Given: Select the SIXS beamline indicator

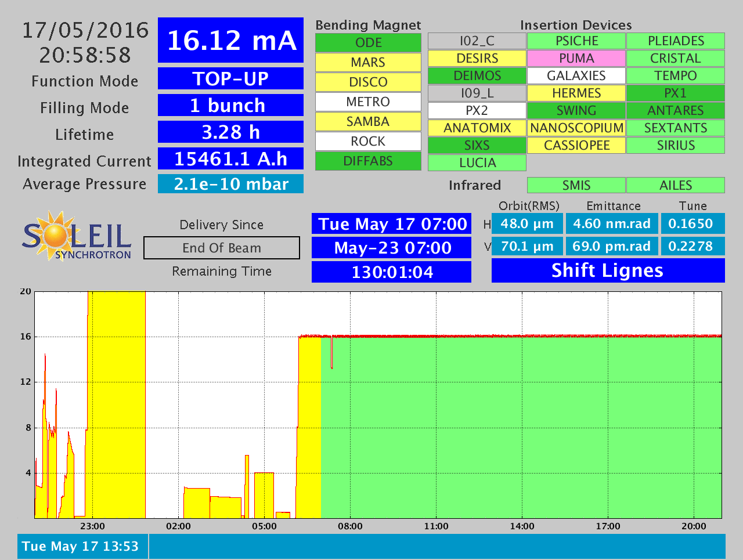Looking at the screenshot, I should [477, 146].
